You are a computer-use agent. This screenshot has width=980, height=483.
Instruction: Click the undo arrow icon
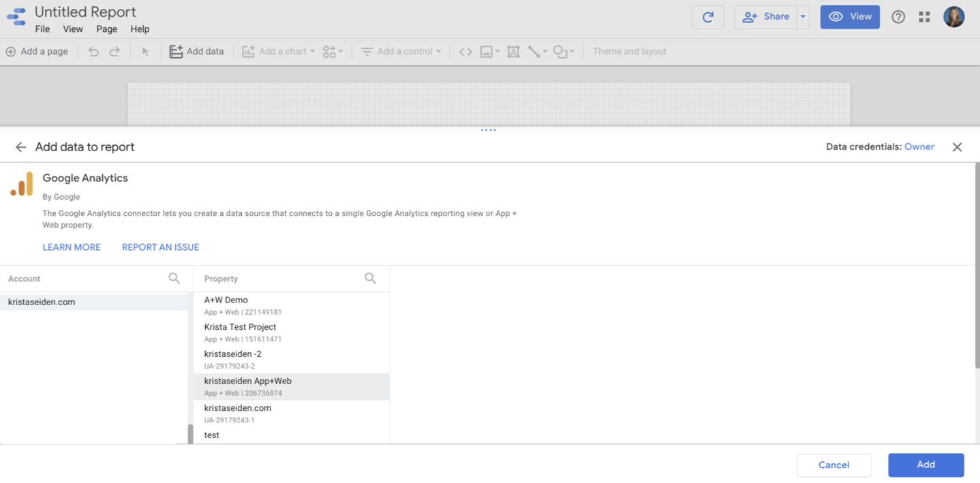click(x=93, y=51)
